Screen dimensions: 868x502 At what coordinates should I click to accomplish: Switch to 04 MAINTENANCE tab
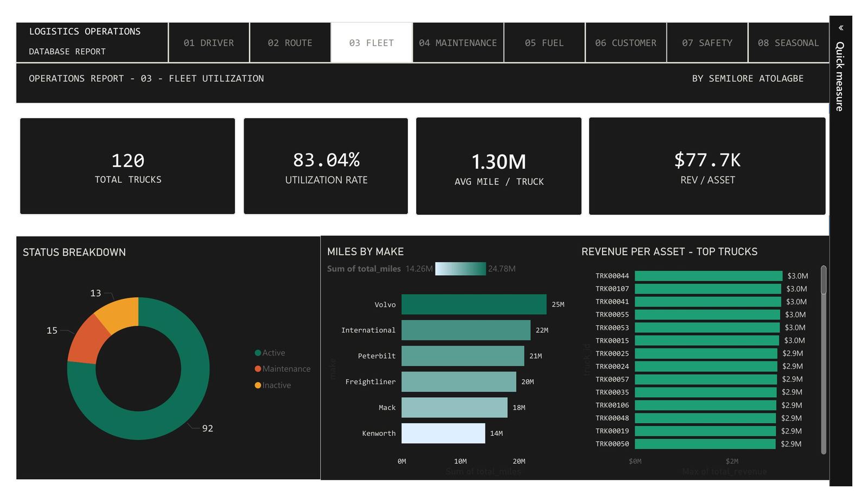(458, 43)
